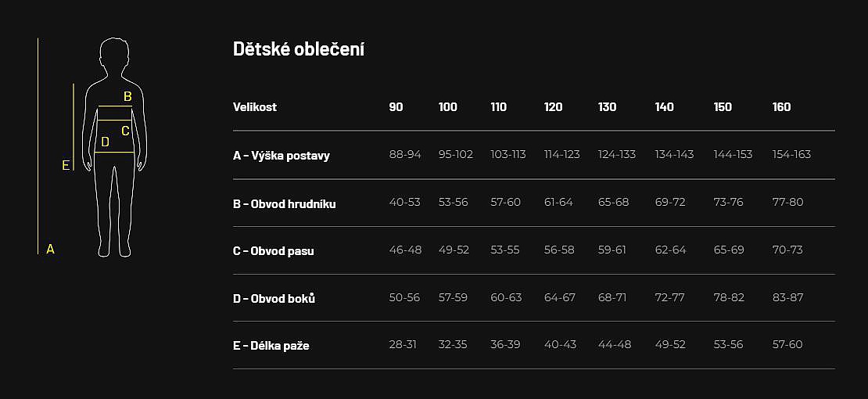Select the C waist marker on the figure
This screenshot has width=868, height=399.
tap(125, 131)
